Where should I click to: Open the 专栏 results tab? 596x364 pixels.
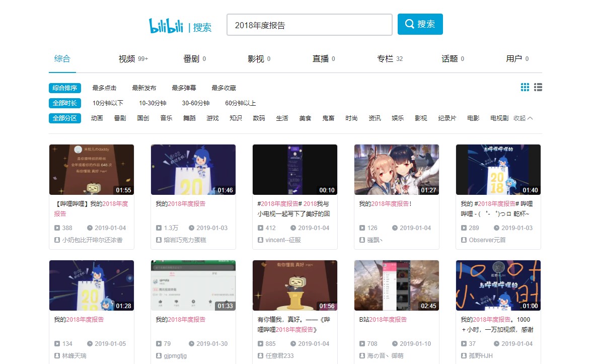point(385,59)
